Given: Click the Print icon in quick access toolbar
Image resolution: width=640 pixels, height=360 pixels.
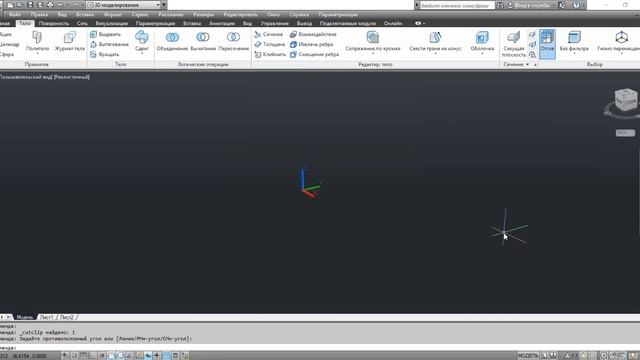Looking at the screenshot, I should [x=50, y=5].
